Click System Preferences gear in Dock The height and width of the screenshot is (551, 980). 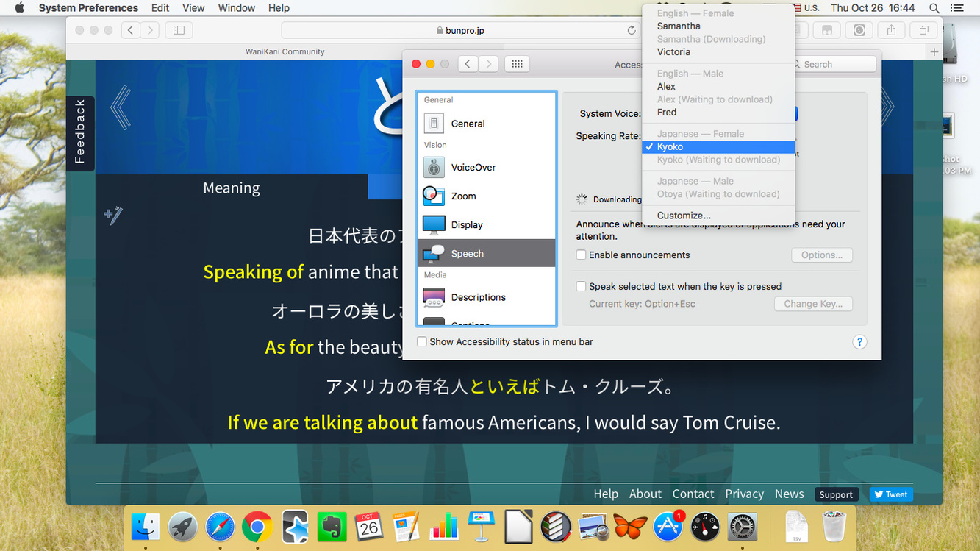coord(743,527)
